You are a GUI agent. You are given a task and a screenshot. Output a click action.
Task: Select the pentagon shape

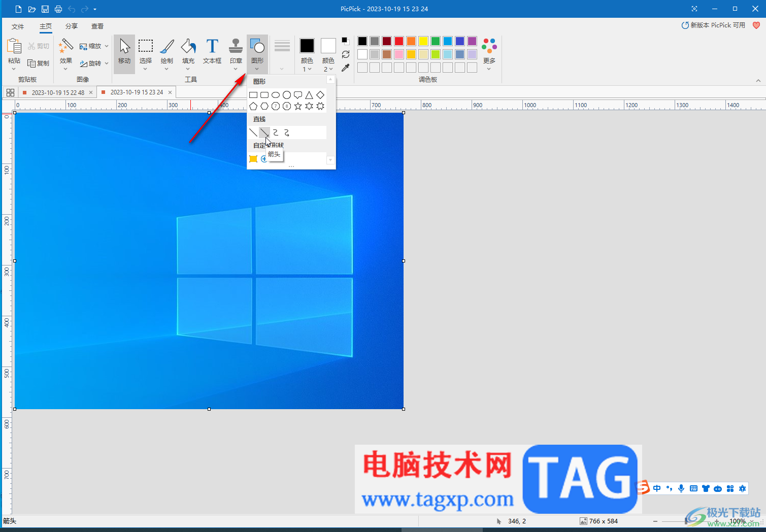253,106
